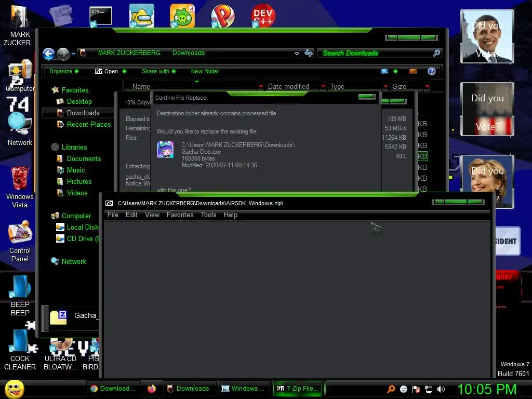Image resolution: width=532 pixels, height=399 pixels.
Task: Select Libraries in the navigation pane
Action: 74,147
